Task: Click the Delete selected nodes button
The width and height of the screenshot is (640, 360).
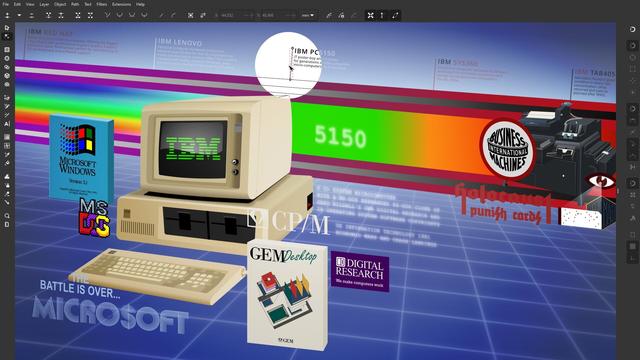Action: pyautogui.click(x=31, y=15)
